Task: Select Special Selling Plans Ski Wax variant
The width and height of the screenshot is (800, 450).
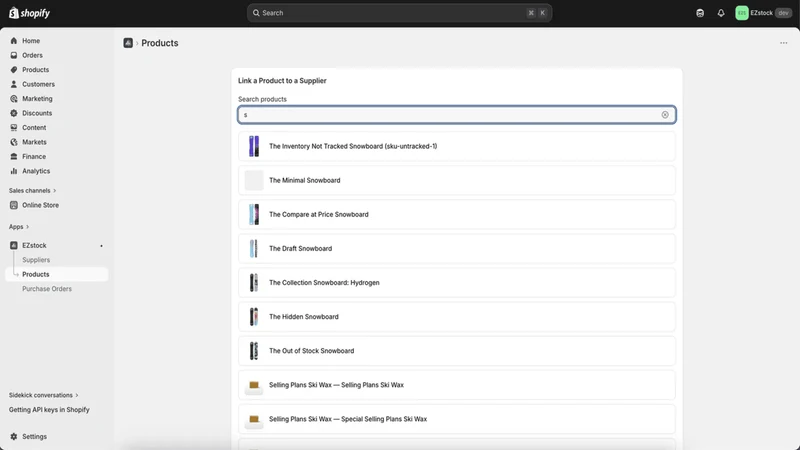Action: tap(457, 419)
